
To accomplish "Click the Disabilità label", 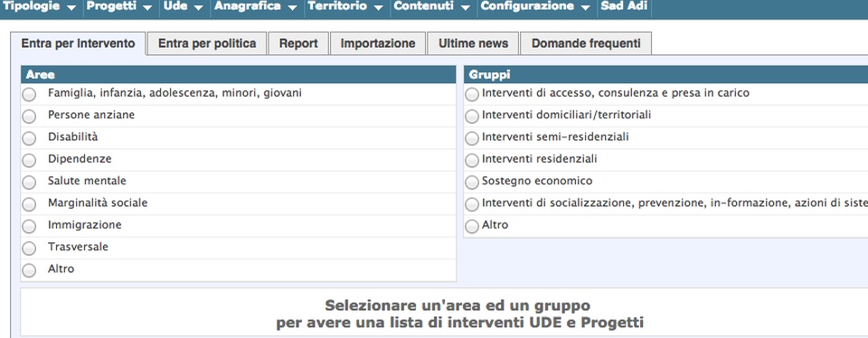I will click(73, 136).
